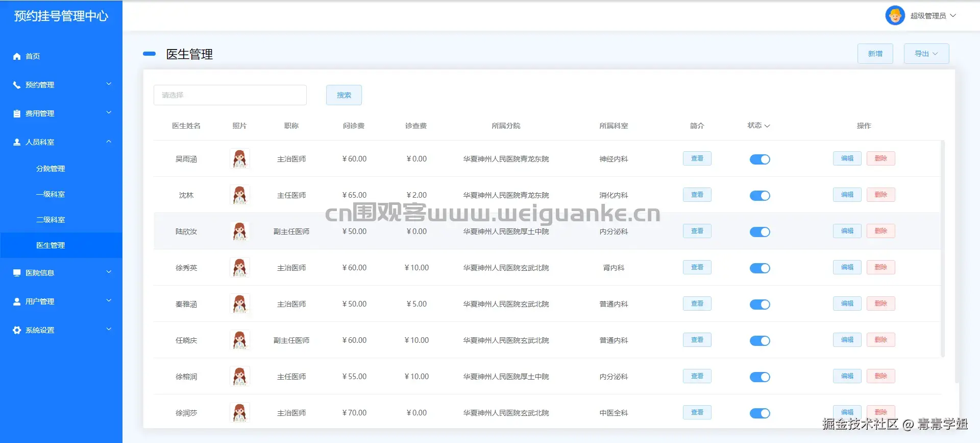
Task: Expand the 预约管理 menu chevron
Action: click(x=109, y=84)
